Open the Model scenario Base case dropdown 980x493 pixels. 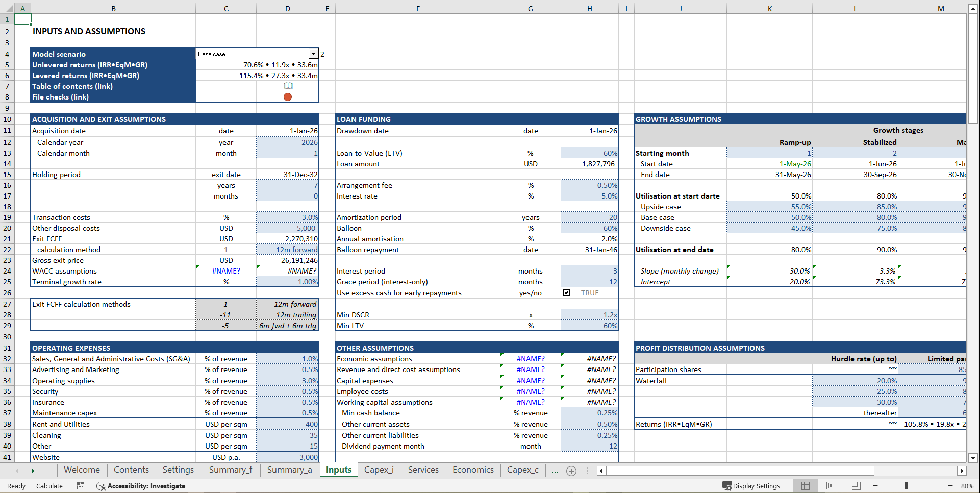[313, 53]
